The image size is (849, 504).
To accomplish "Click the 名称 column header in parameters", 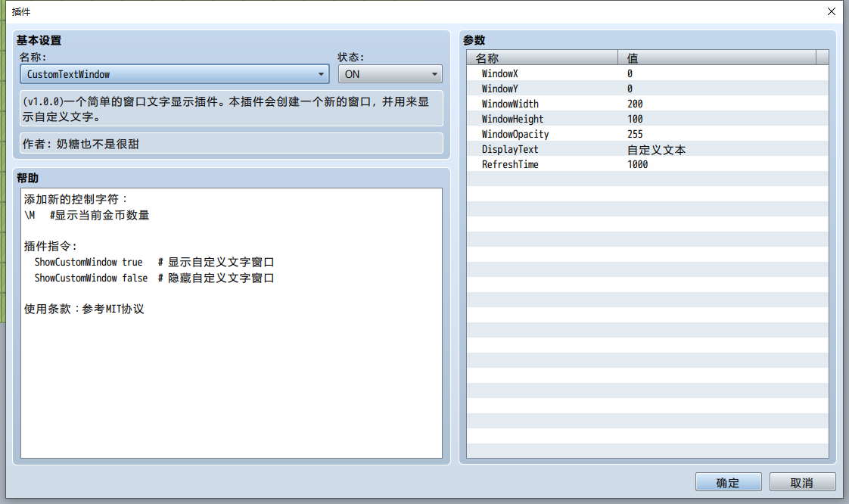I will coord(543,58).
